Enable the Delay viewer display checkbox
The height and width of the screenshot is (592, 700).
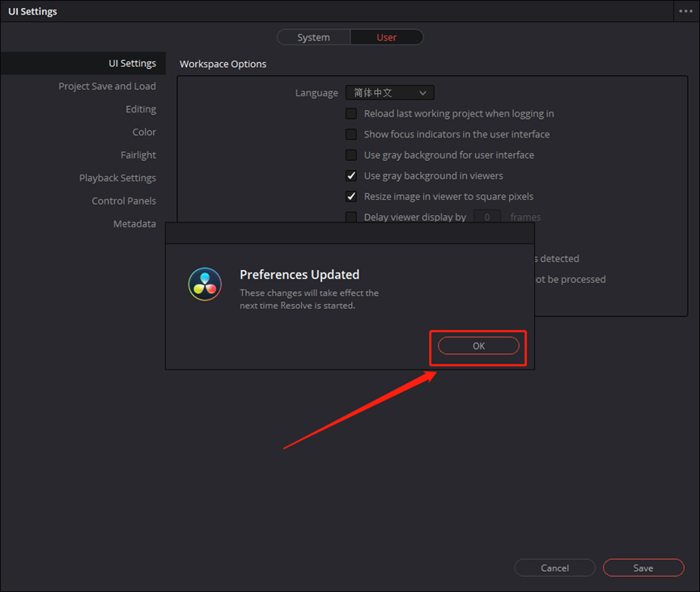tap(351, 217)
